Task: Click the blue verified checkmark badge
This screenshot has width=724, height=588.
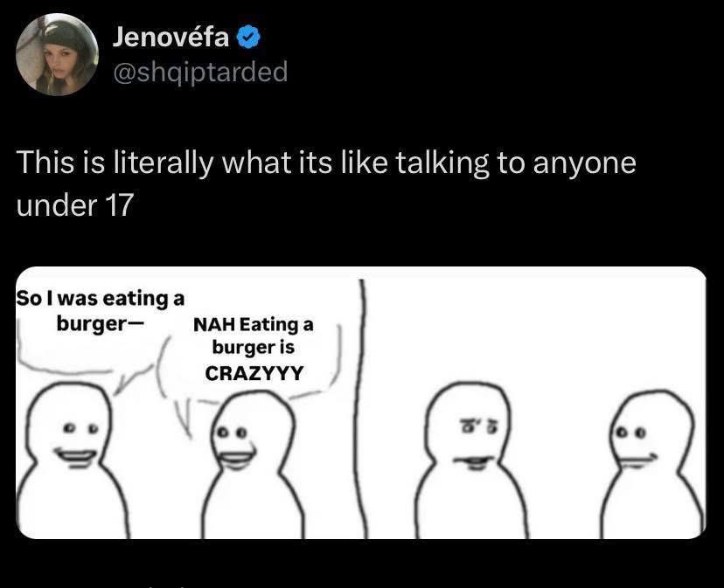Action: coord(248,38)
